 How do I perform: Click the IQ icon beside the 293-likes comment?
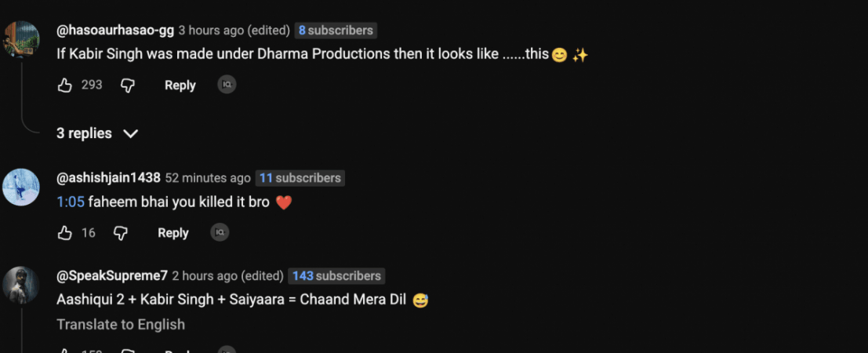click(x=227, y=85)
